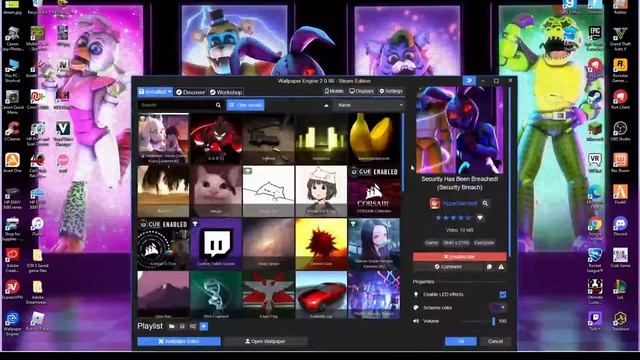Select the bongo cat sketch wallpaper
This screenshot has width=640, height=360.
point(268,191)
